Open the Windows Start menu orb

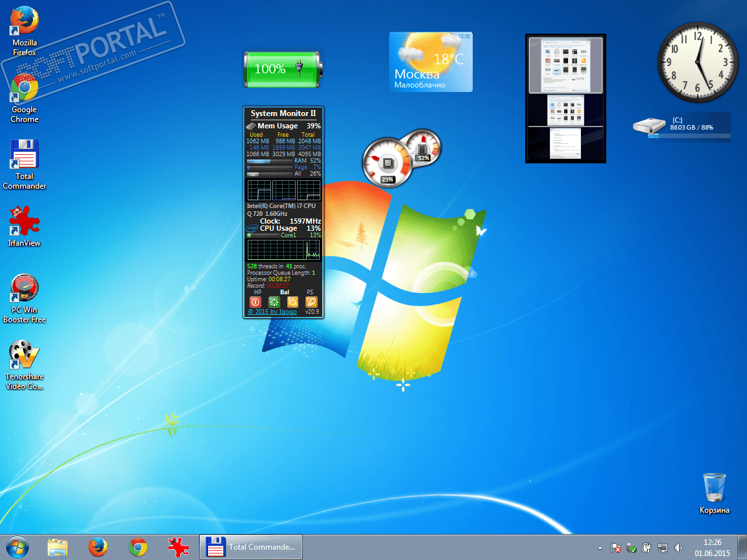click(x=18, y=547)
